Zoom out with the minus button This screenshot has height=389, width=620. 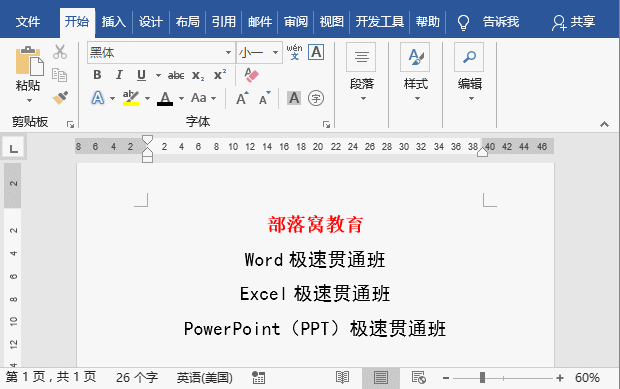[x=446, y=378]
